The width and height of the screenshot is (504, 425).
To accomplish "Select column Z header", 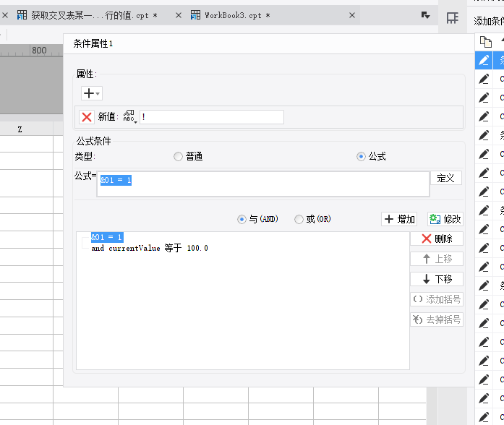I will pos(20,129).
